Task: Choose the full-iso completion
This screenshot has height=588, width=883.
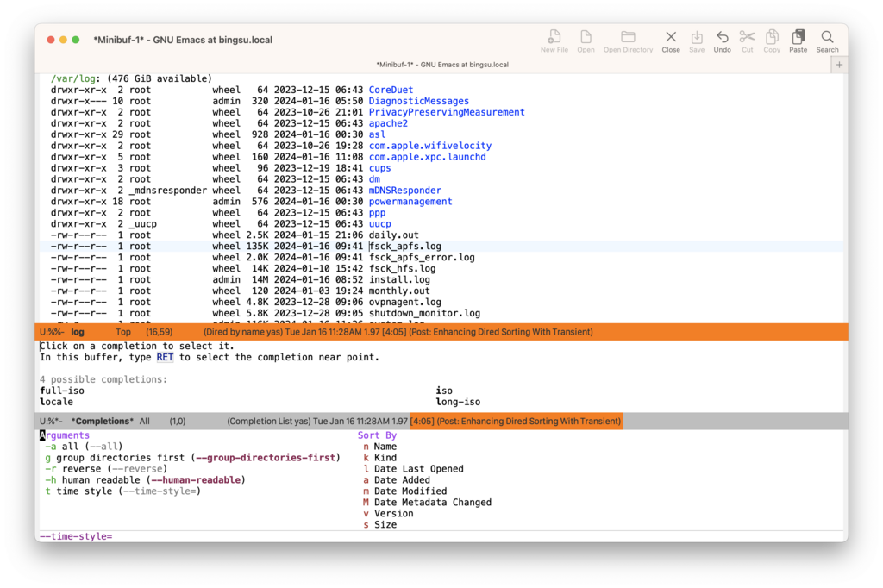Action: pyautogui.click(x=62, y=391)
